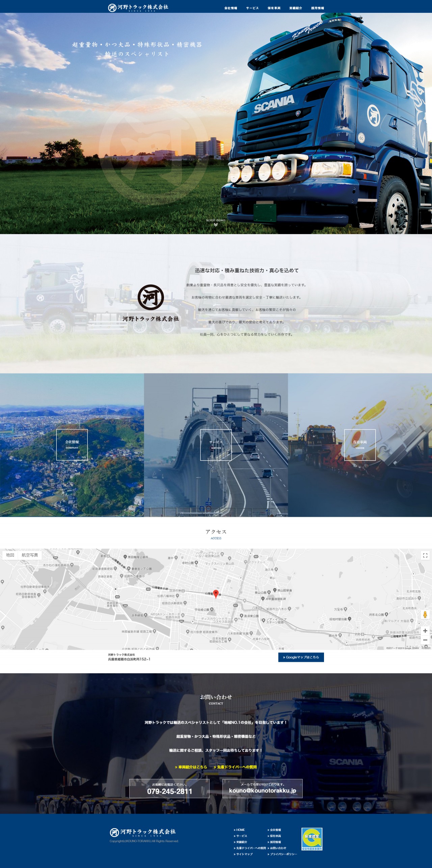Open the 採用情報 menu in the top navigation
This screenshot has width=432, height=868.
coord(318,8)
